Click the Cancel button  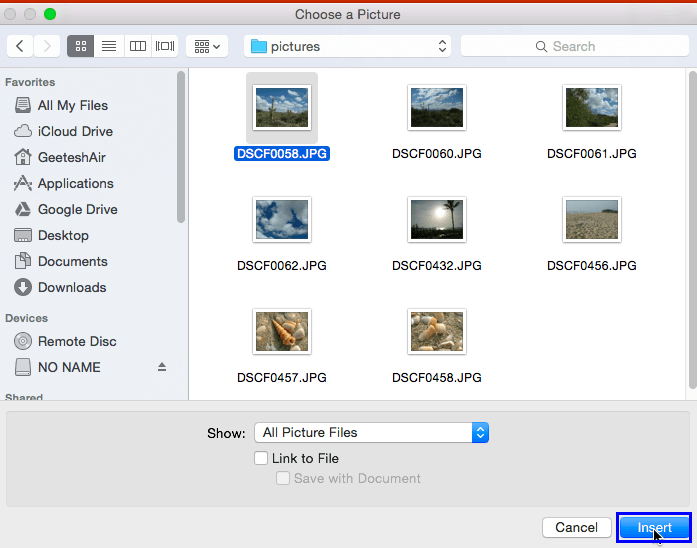coord(577,528)
